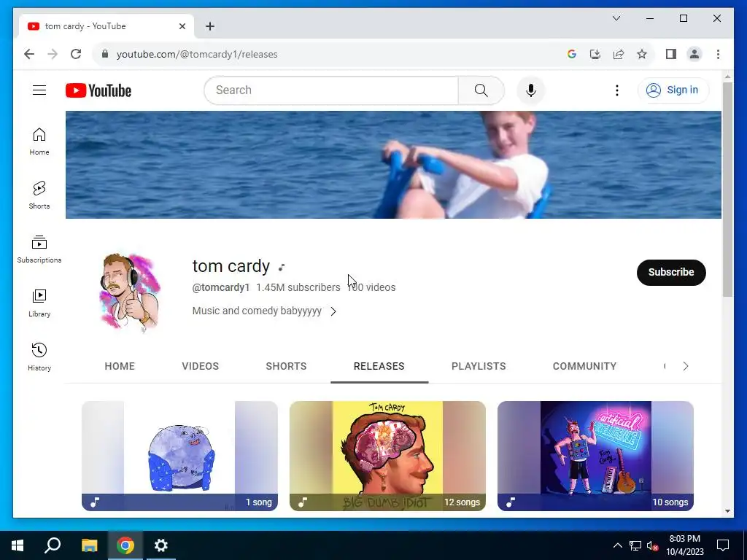Open YouTube settings three-dot menu
747x560 pixels.
617,90
